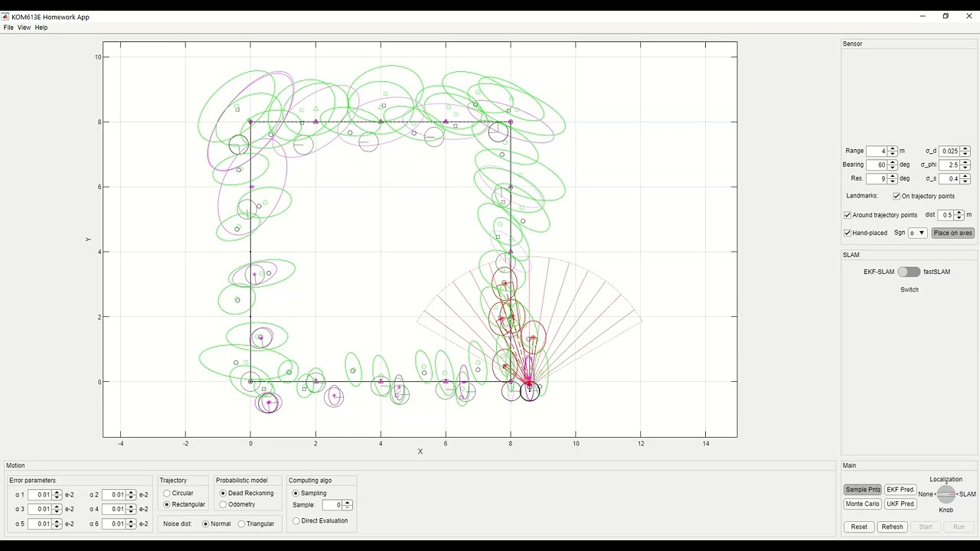The width and height of the screenshot is (980, 551).
Task: Decrease the Res. value with down arrow
Action: pos(893,181)
